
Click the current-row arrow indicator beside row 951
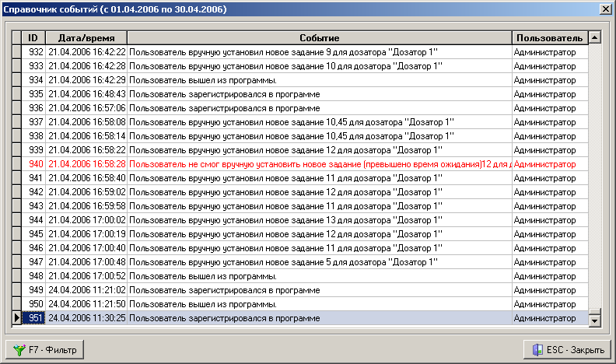17,318
